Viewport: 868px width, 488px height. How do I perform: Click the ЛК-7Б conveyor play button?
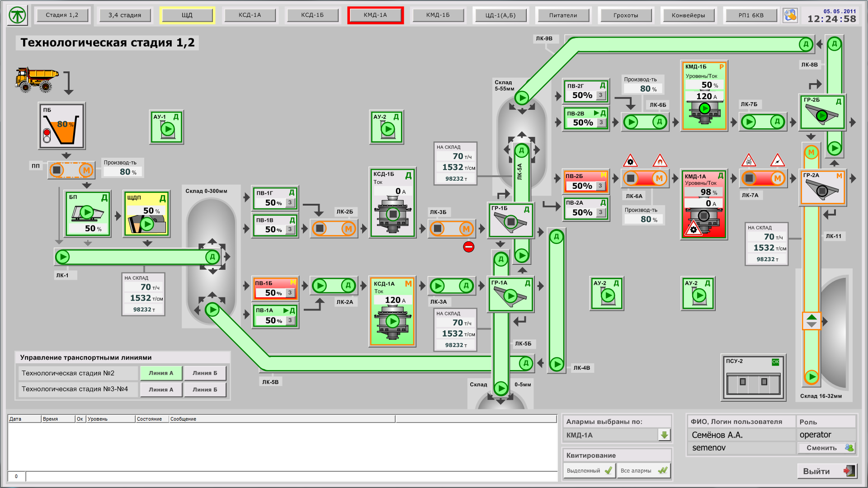749,122
